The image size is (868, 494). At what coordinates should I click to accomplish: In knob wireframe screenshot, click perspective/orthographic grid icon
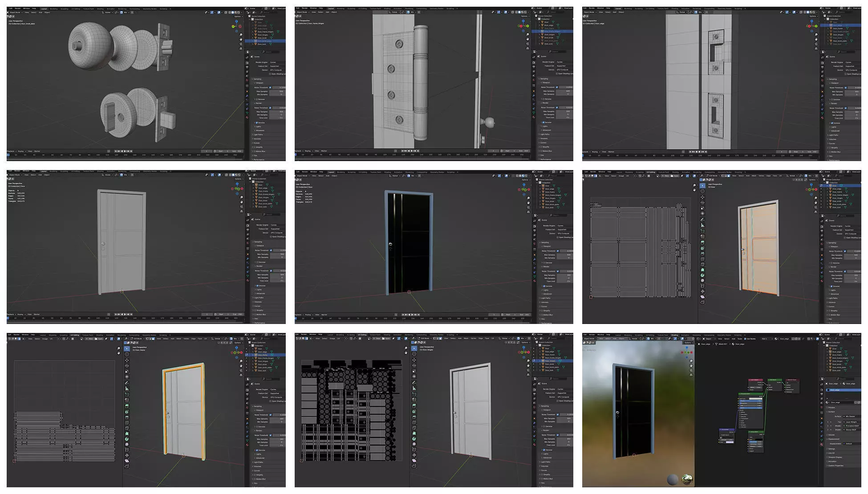tap(241, 49)
